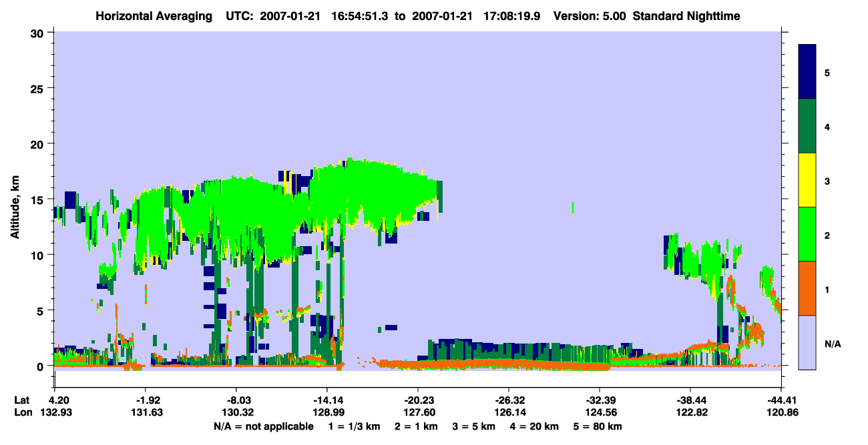This screenshot has width=868, height=445.
Task: Click the yellow color bar segment labeled 3
Action: tap(807, 180)
